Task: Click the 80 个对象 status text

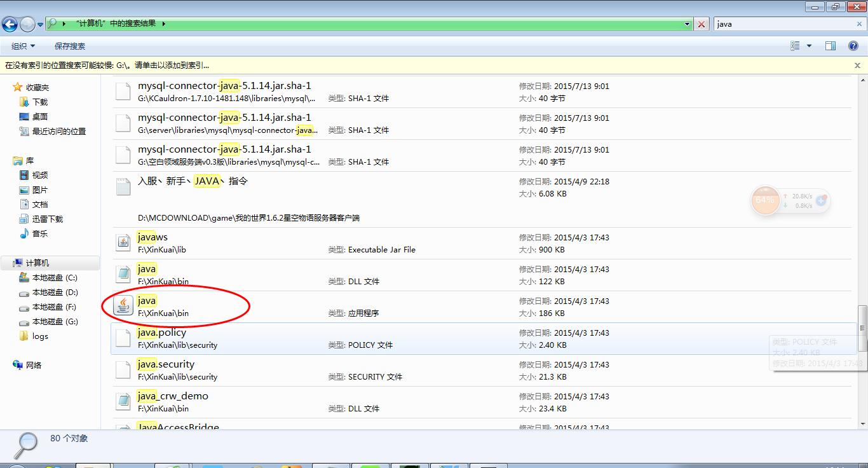Action: pos(69,438)
